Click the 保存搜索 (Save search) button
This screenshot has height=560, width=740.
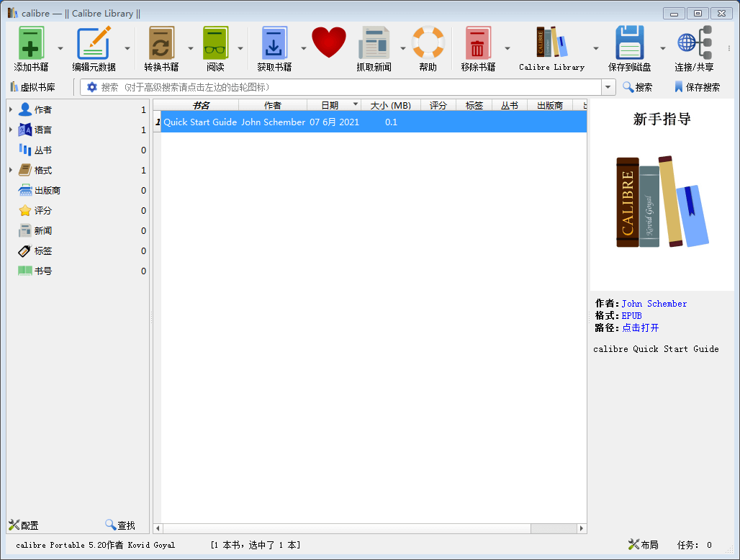coord(697,87)
